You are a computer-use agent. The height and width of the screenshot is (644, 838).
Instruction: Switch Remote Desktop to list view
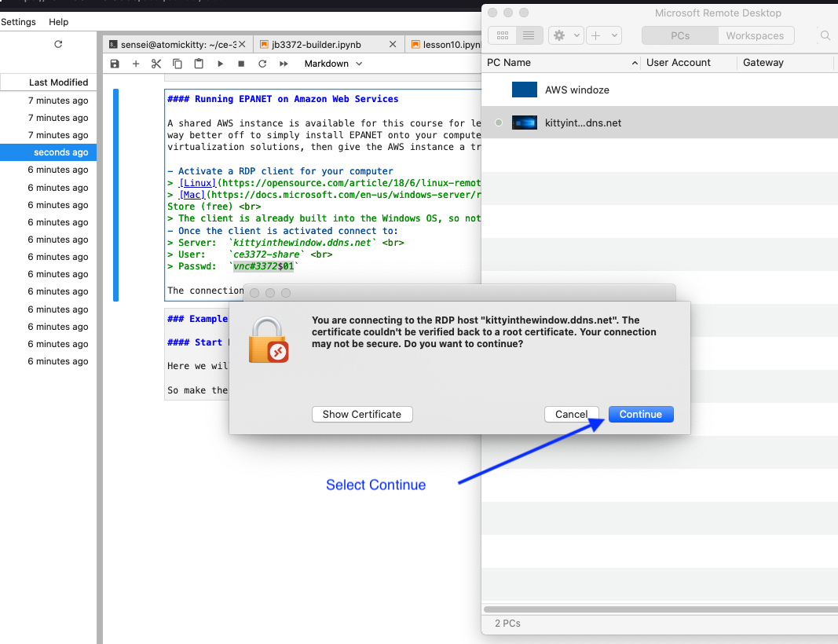point(529,35)
